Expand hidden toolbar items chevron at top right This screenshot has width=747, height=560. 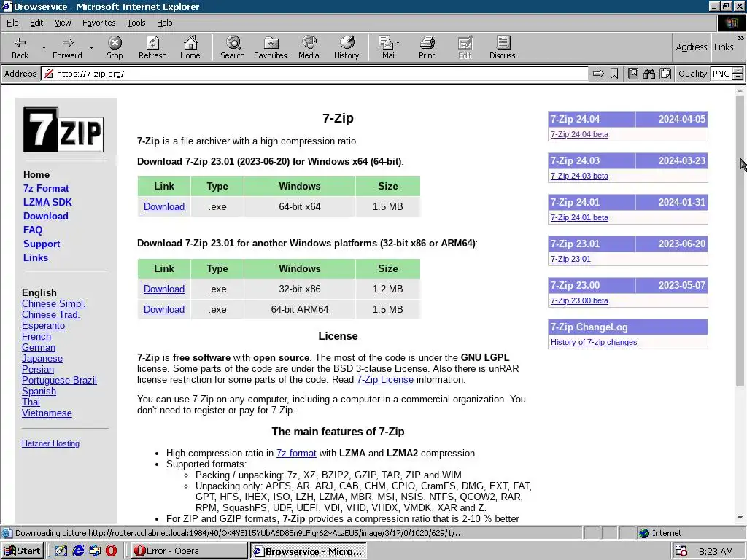tap(741, 38)
